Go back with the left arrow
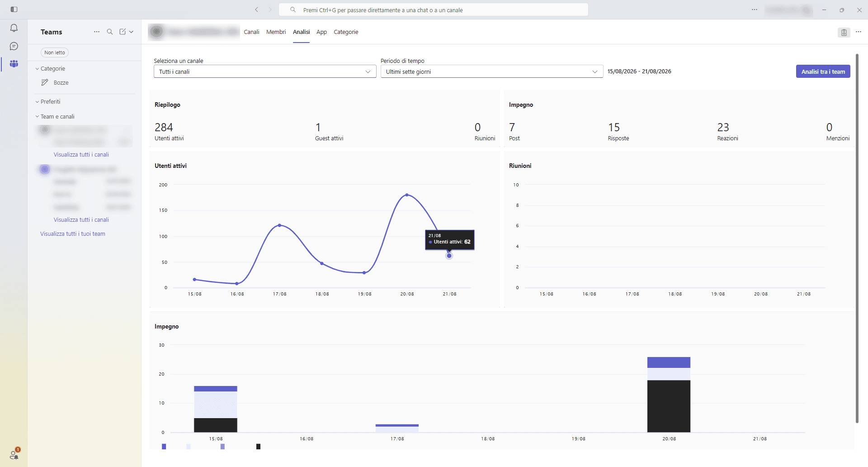The height and width of the screenshot is (467, 868). pos(257,10)
